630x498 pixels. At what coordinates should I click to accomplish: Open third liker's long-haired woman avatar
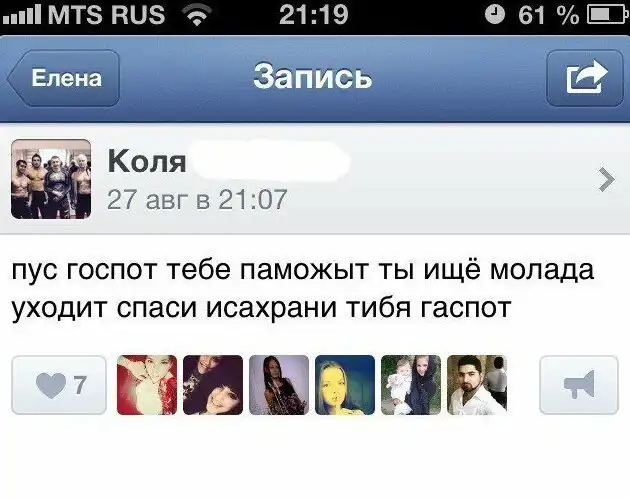pos(279,385)
